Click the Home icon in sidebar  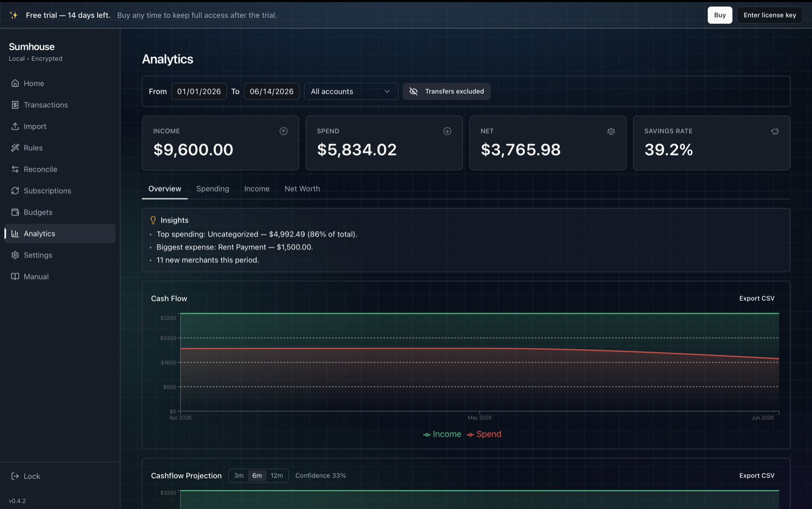coord(15,83)
